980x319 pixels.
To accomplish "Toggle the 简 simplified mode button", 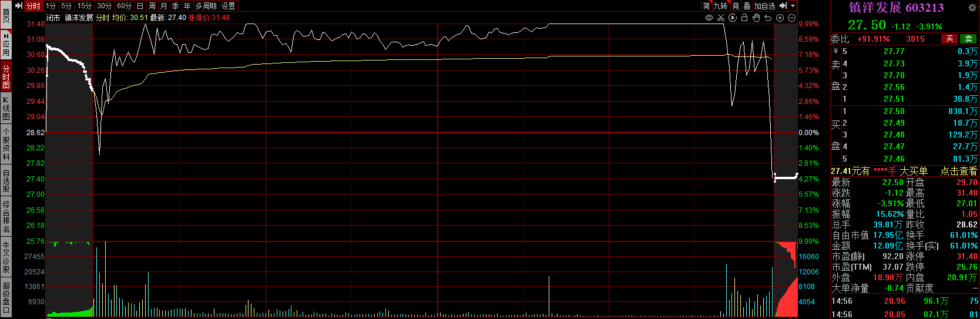I will coord(706,6).
